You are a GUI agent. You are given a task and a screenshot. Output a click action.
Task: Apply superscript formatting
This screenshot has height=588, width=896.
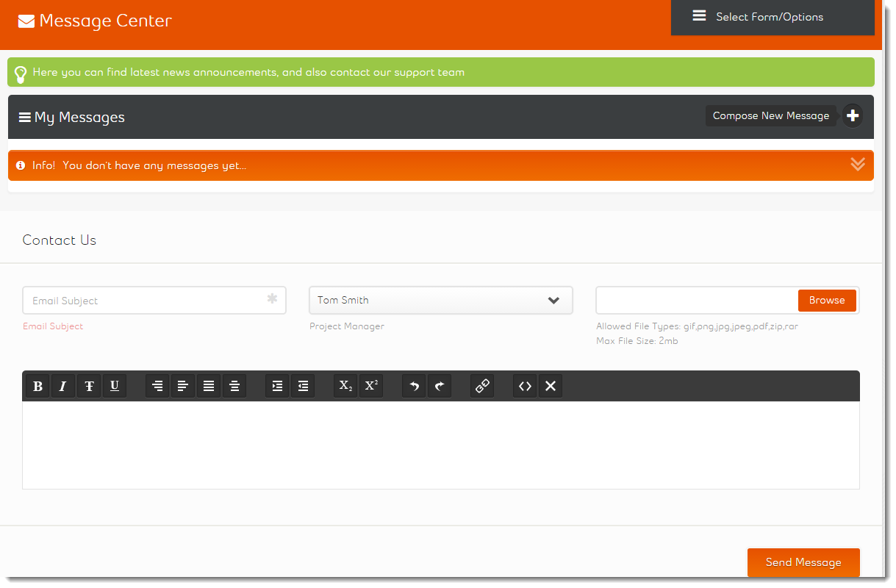(x=371, y=386)
